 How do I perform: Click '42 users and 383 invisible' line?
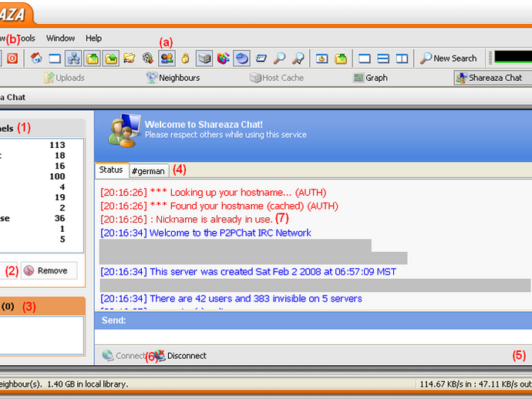coord(231,298)
